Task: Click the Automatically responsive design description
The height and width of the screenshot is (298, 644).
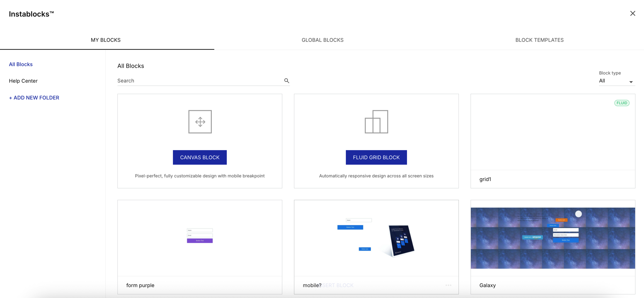Action: coord(376,176)
